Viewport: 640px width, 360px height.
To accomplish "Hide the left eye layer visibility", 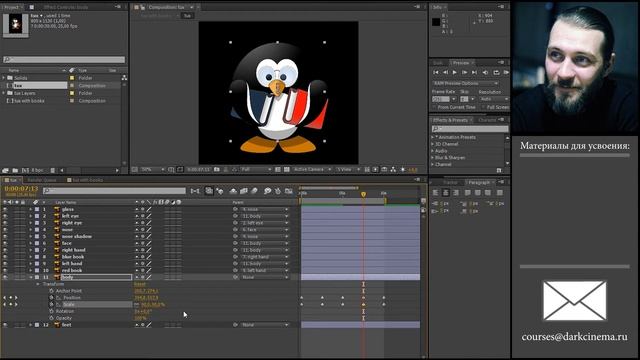I will [x=5, y=216].
